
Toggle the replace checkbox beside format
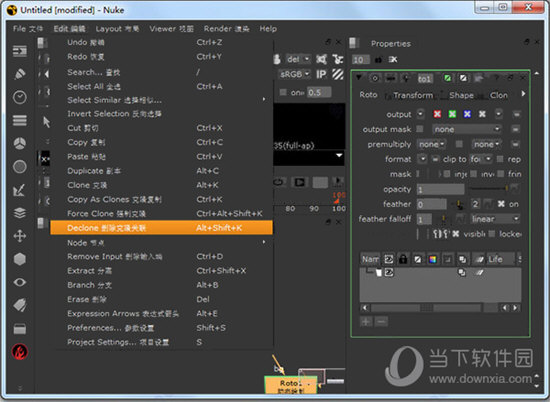point(500,159)
